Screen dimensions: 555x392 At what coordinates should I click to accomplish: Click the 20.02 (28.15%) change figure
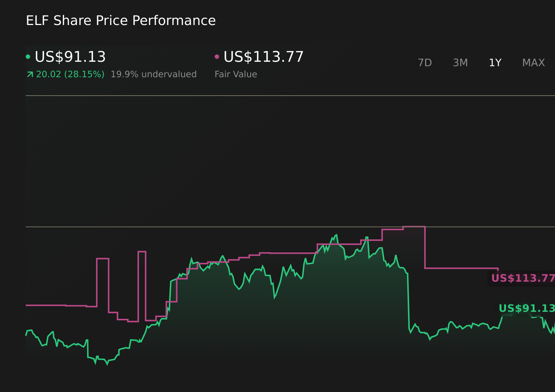click(70, 74)
